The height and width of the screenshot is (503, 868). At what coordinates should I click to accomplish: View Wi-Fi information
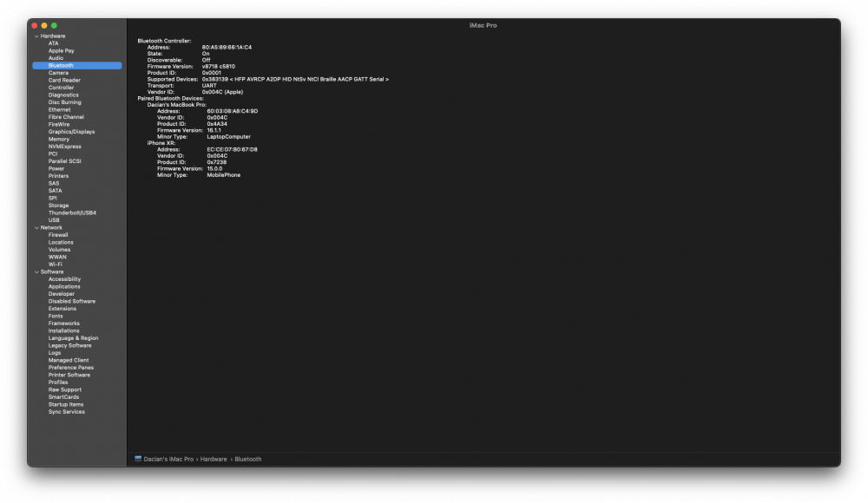(x=56, y=265)
